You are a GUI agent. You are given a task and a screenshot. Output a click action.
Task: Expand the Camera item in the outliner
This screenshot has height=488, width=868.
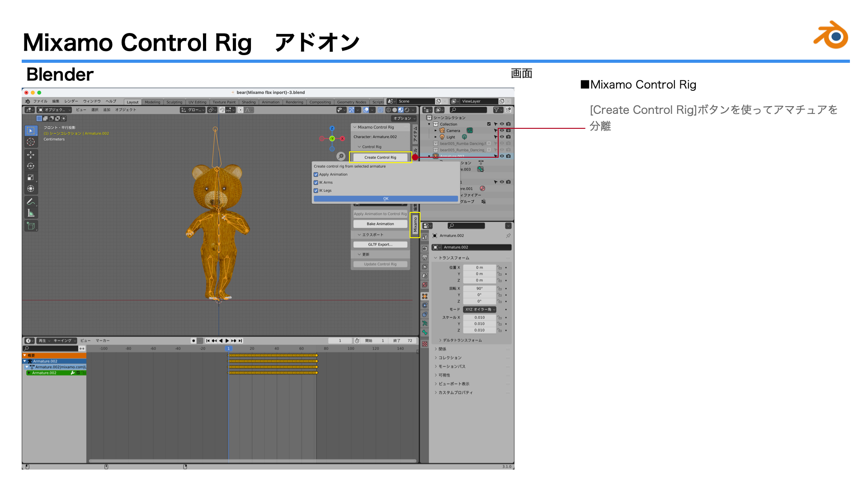[436, 131]
